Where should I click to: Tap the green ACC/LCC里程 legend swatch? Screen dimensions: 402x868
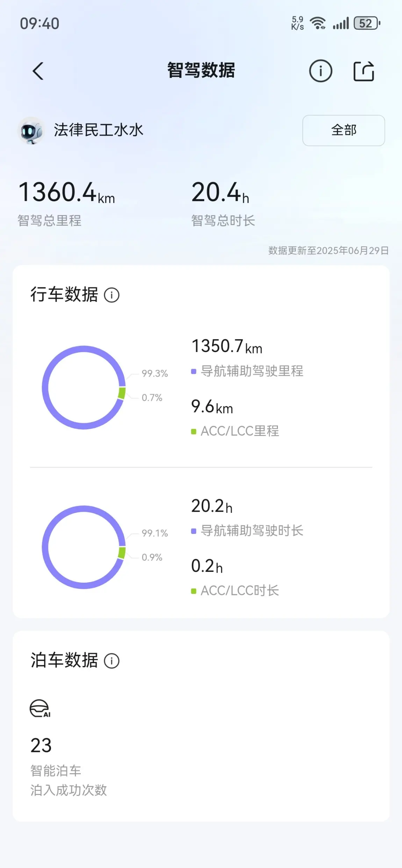pos(194,431)
